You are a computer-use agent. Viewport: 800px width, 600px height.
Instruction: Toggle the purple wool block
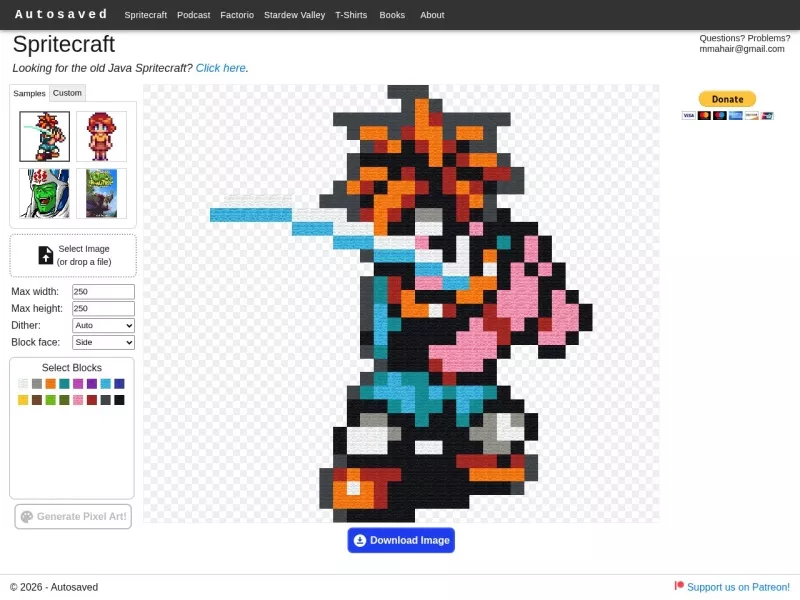point(92,384)
